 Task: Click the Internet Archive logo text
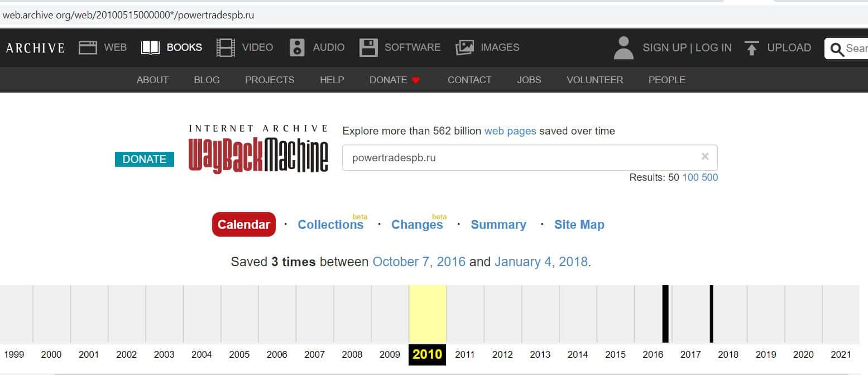tap(258, 128)
